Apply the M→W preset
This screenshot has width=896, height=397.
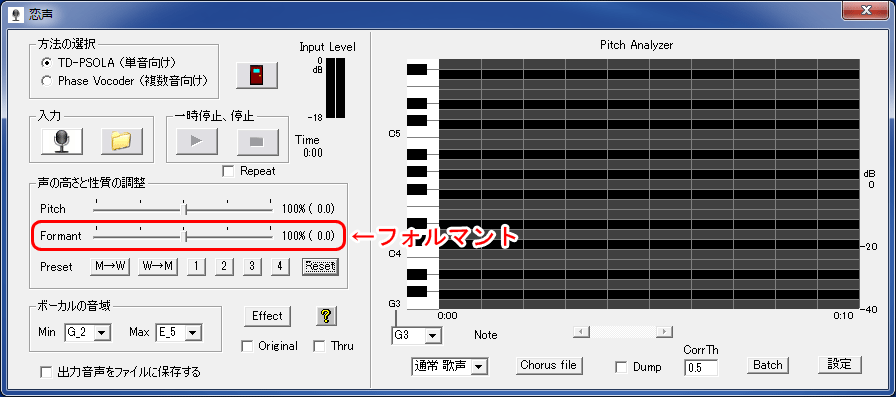pos(111,266)
